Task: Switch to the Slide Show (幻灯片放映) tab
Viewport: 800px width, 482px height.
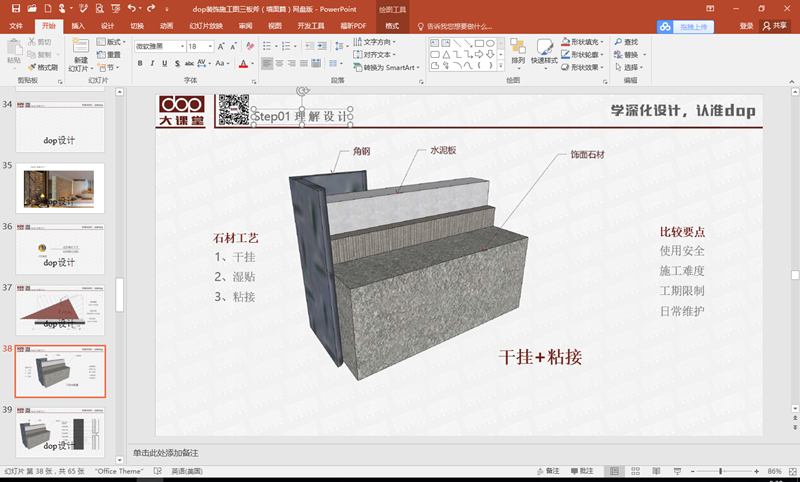Action: (206, 26)
